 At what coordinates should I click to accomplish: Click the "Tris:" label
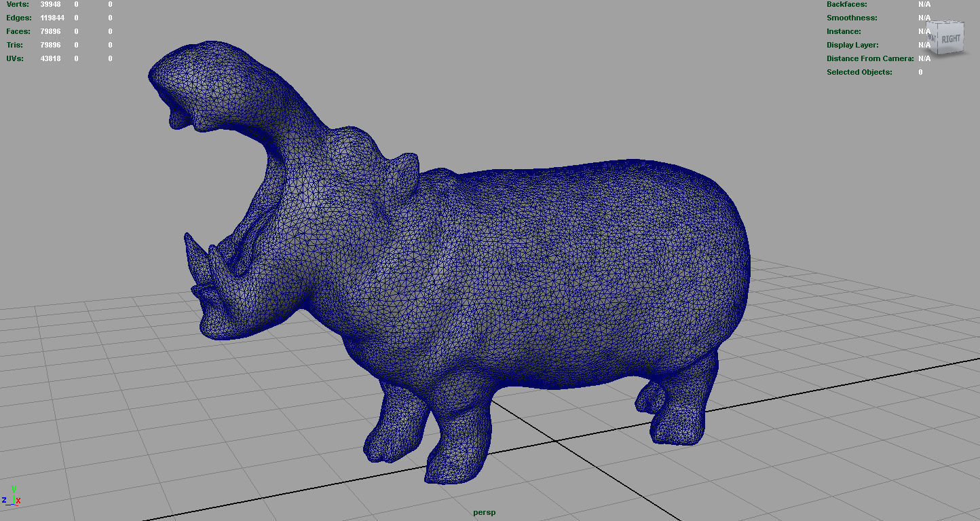click(x=14, y=45)
